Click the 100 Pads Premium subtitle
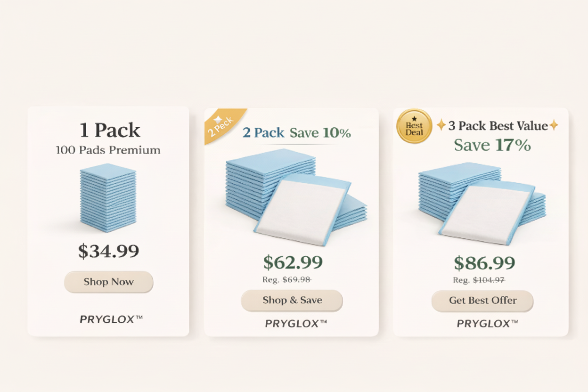The width and height of the screenshot is (588, 392). tap(108, 150)
